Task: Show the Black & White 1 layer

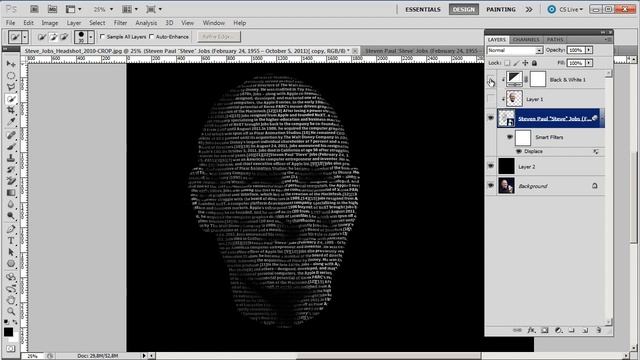Action: coord(491,80)
